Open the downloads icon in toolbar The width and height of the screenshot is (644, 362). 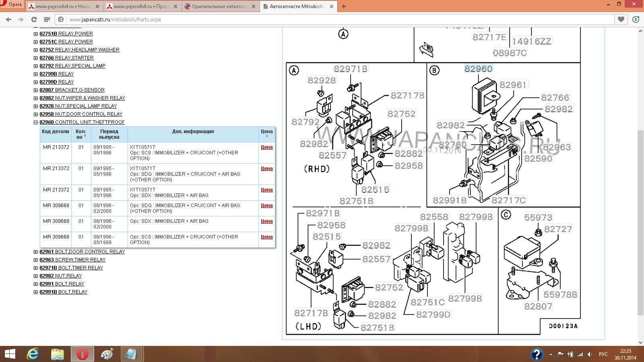(636, 19)
